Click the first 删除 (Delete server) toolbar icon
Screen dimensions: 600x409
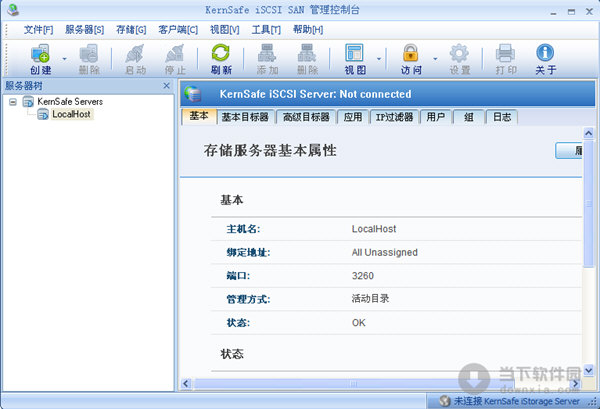point(89,59)
